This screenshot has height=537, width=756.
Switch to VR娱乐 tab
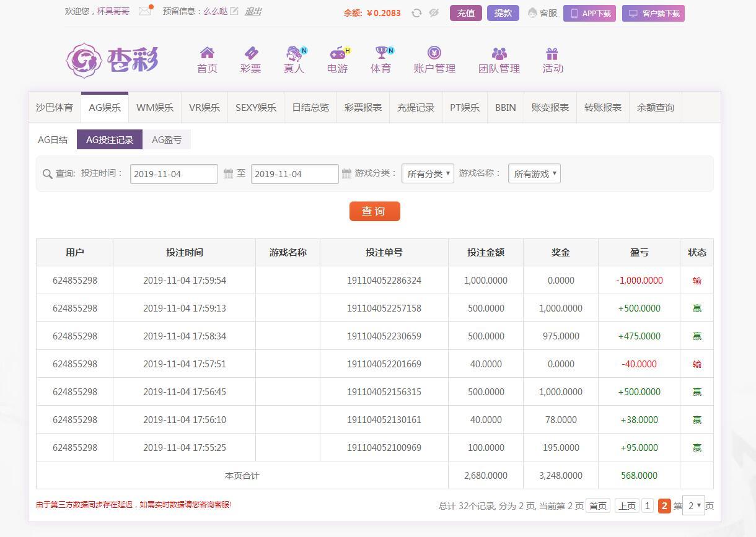204,107
